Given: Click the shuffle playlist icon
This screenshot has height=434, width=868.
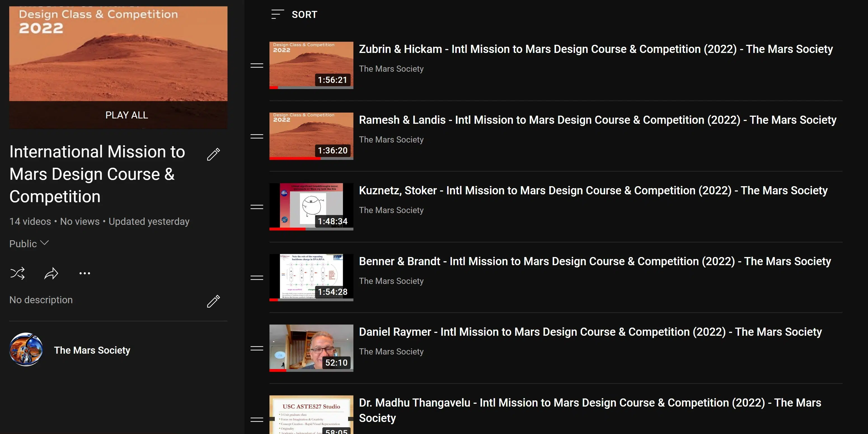Looking at the screenshot, I should click(18, 273).
